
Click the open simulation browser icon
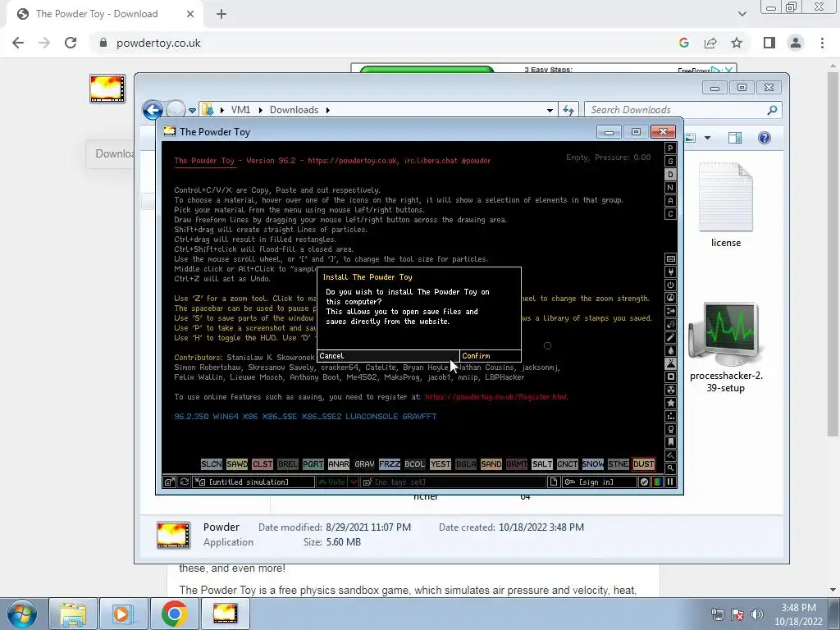169,482
